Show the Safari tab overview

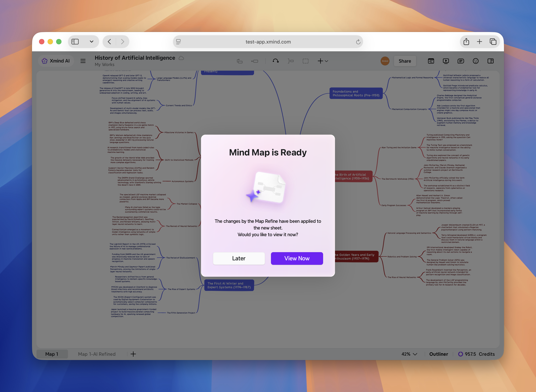[493, 42]
